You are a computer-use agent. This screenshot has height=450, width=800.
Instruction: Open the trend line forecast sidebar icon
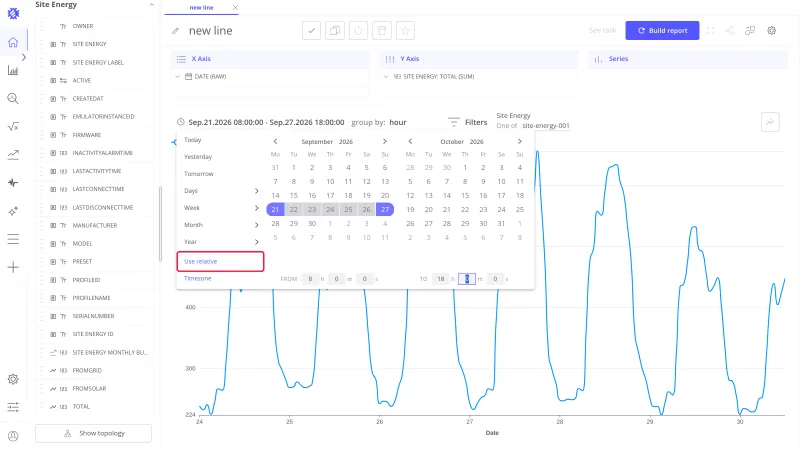click(x=13, y=155)
